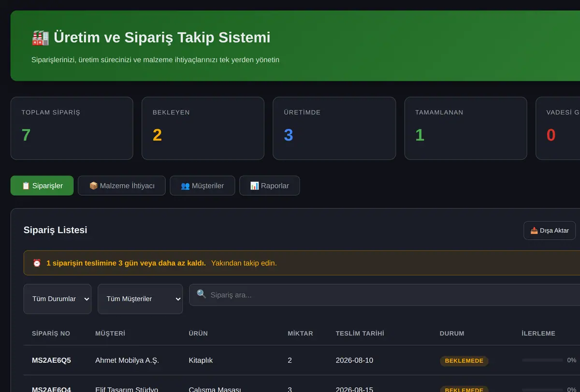Click the alarm clock icon in the warning banner

[x=37, y=263]
